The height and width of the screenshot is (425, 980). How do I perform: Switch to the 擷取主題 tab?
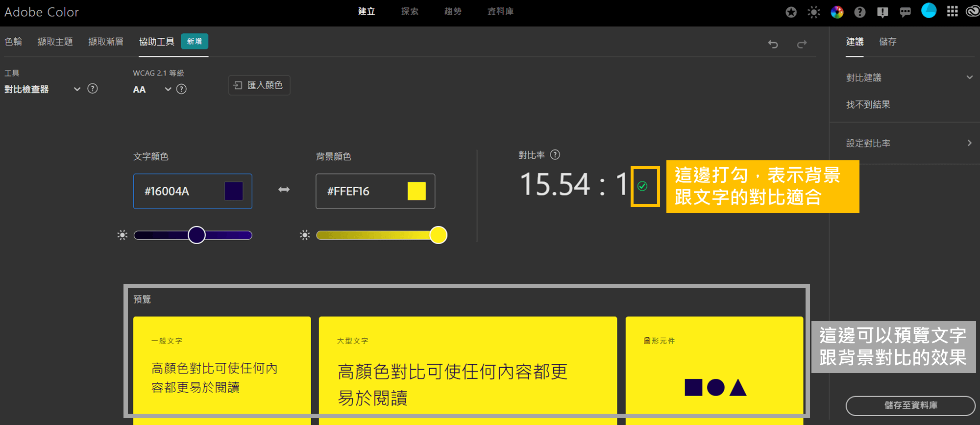tap(55, 42)
